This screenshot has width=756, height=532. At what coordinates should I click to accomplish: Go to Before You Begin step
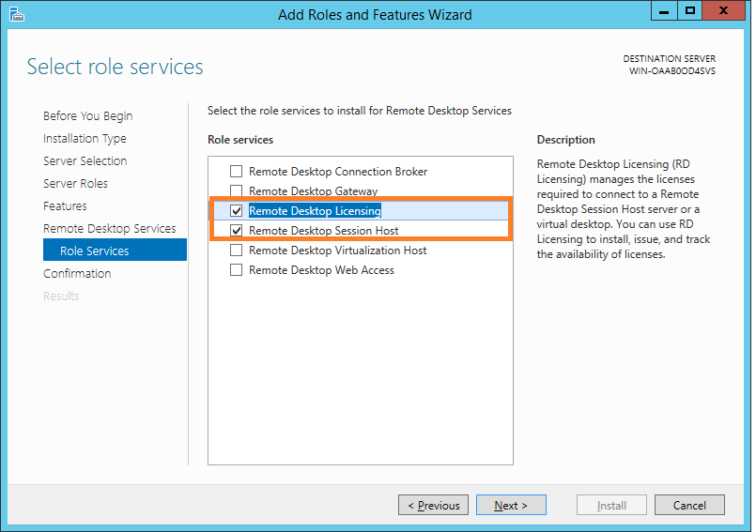click(x=87, y=116)
